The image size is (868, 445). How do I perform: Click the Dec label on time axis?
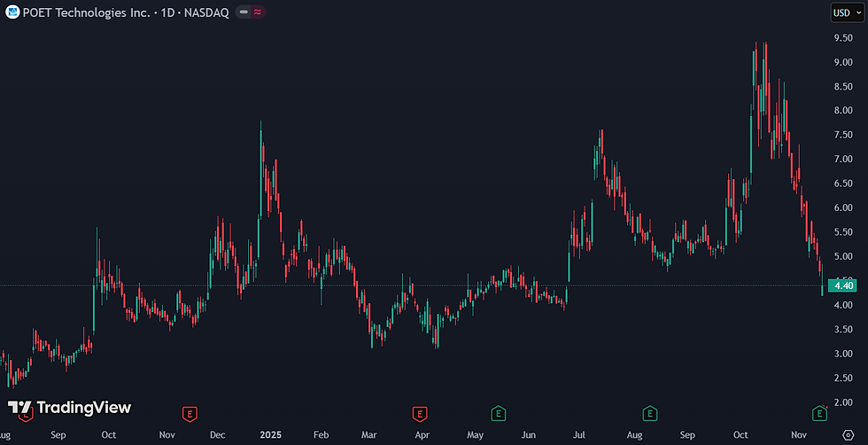coord(218,435)
